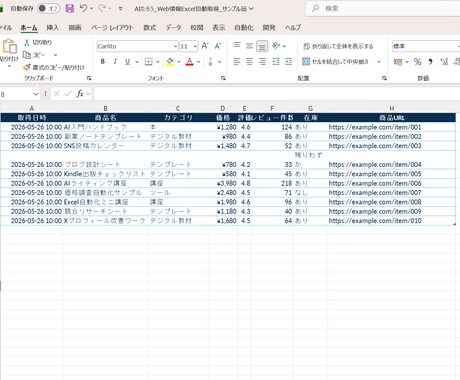Click the phonetic guide (ふりがな) icon
Viewport: 460px width, 380px height.
point(210,62)
